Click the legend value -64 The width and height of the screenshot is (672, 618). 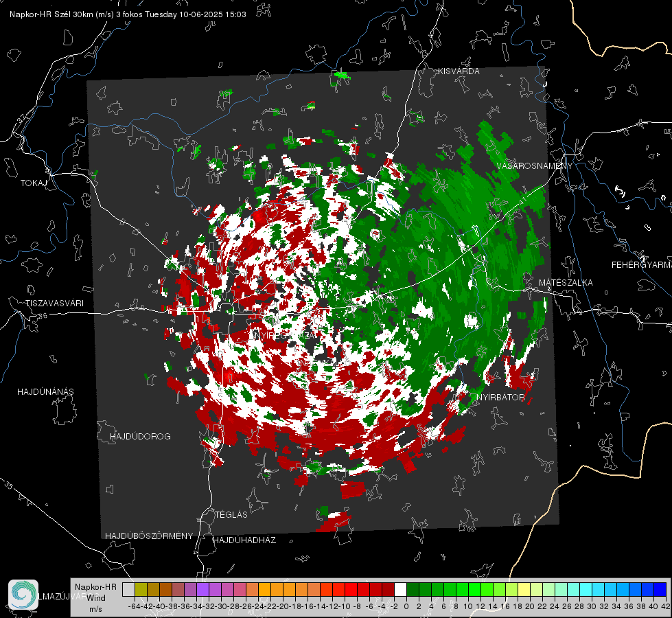[x=134, y=606]
